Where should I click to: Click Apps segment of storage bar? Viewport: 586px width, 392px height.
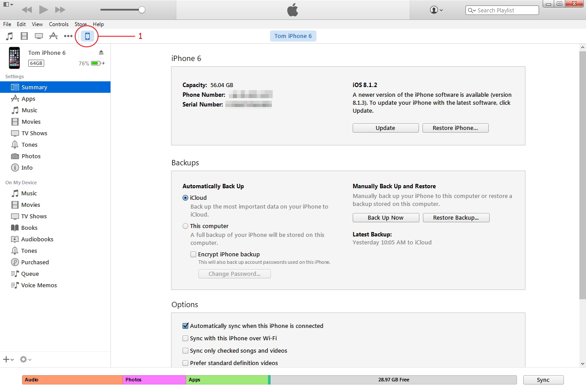pyautogui.click(x=227, y=380)
